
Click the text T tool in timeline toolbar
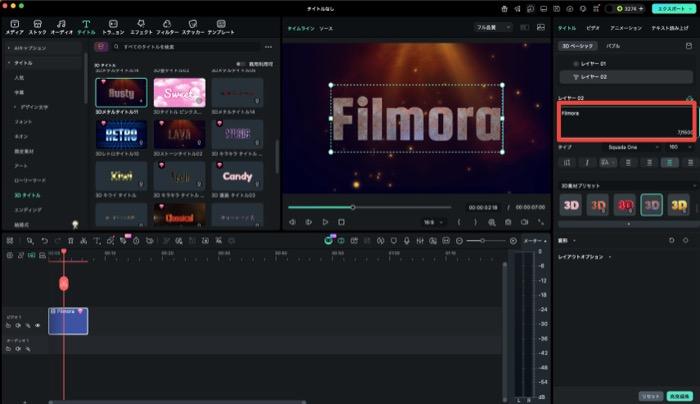coord(96,241)
